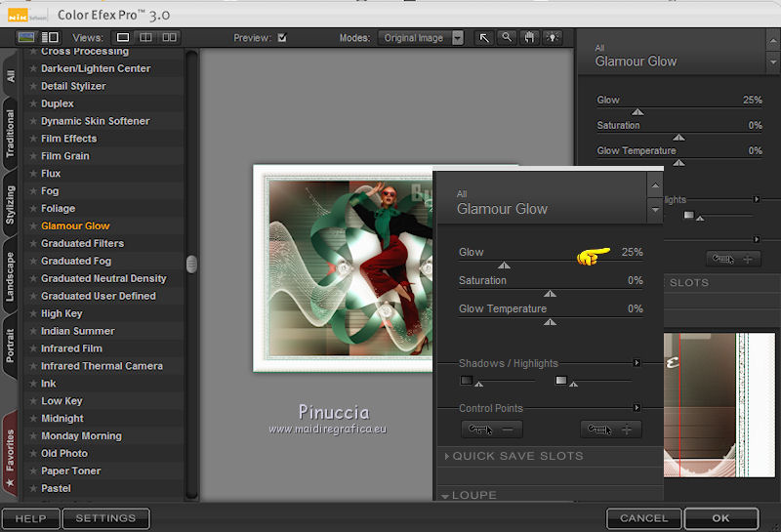Image resolution: width=781 pixels, height=532 pixels.
Task: Toggle the Preview checkbox
Action: [x=282, y=38]
